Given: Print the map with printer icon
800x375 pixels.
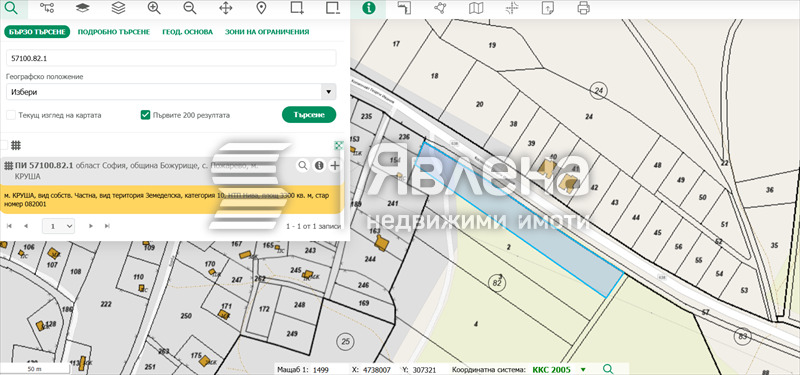Looking at the screenshot, I should coord(583,8).
